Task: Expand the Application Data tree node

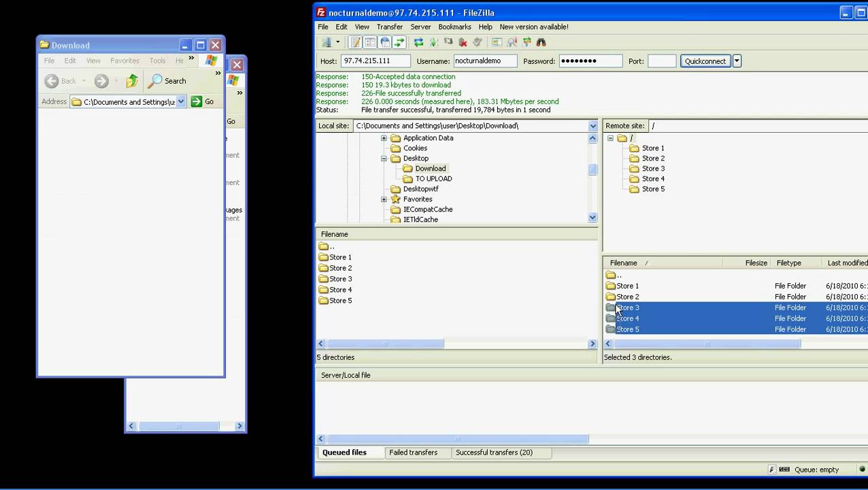Action: [384, 138]
